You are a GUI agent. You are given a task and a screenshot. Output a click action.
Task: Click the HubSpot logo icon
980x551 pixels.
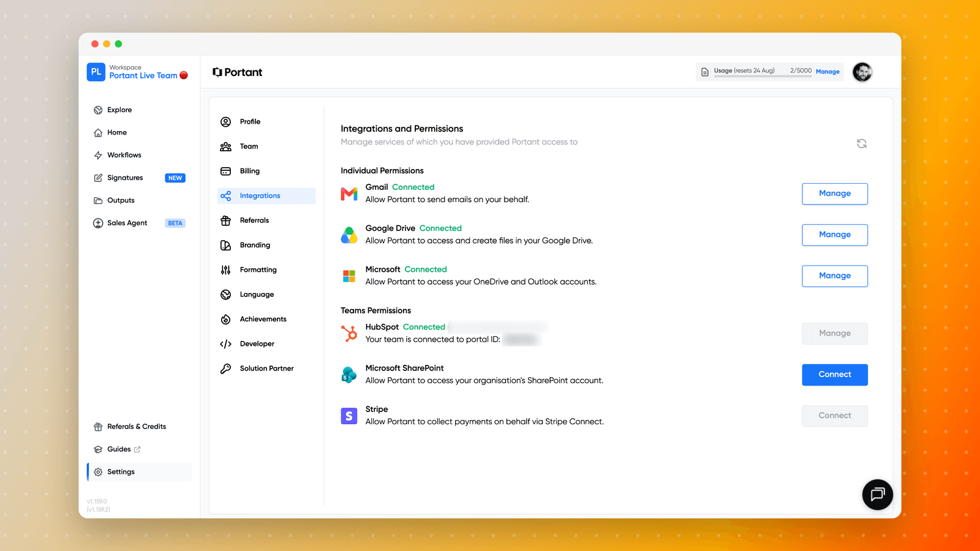[x=349, y=333]
